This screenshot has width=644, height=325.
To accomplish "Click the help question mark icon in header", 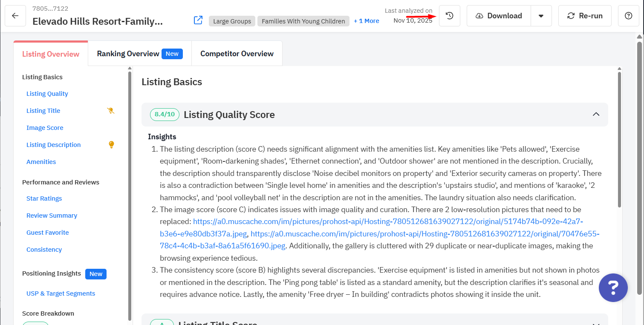I will pos(628,16).
